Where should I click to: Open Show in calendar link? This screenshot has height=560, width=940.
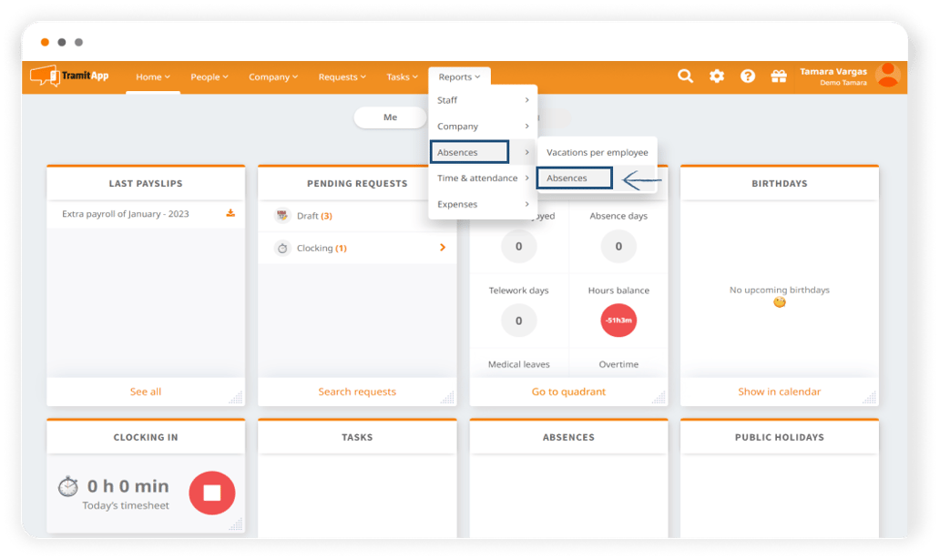tap(779, 392)
